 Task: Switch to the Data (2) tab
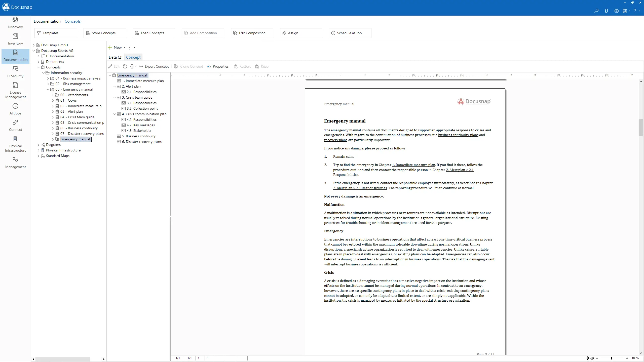[x=115, y=57]
